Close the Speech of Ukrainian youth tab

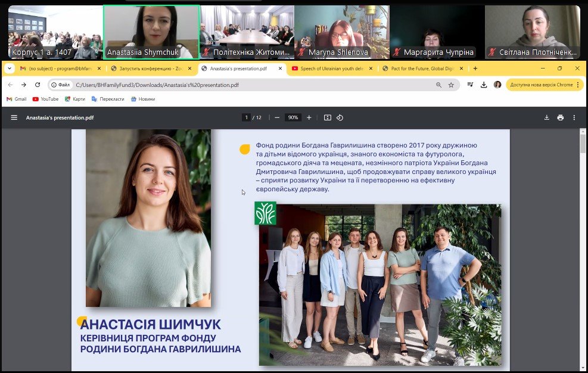pyautogui.click(x=371, y=69)
